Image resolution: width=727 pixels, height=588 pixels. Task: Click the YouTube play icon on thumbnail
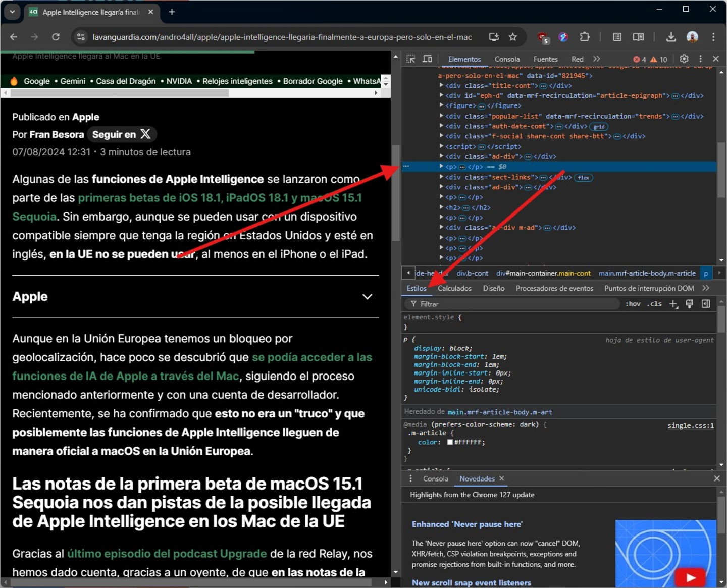click(x=691, y=577)
